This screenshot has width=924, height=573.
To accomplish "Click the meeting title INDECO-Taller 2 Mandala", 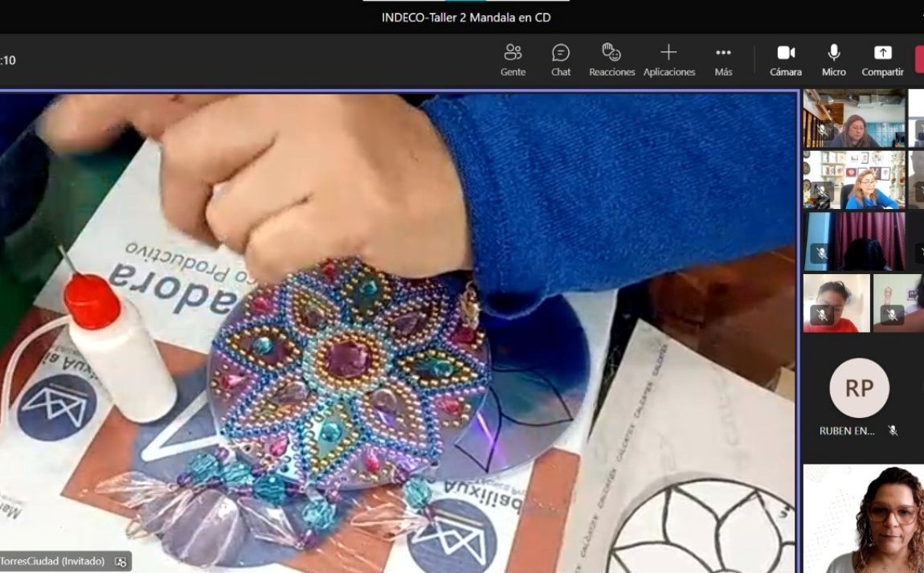I will (466, 18).
